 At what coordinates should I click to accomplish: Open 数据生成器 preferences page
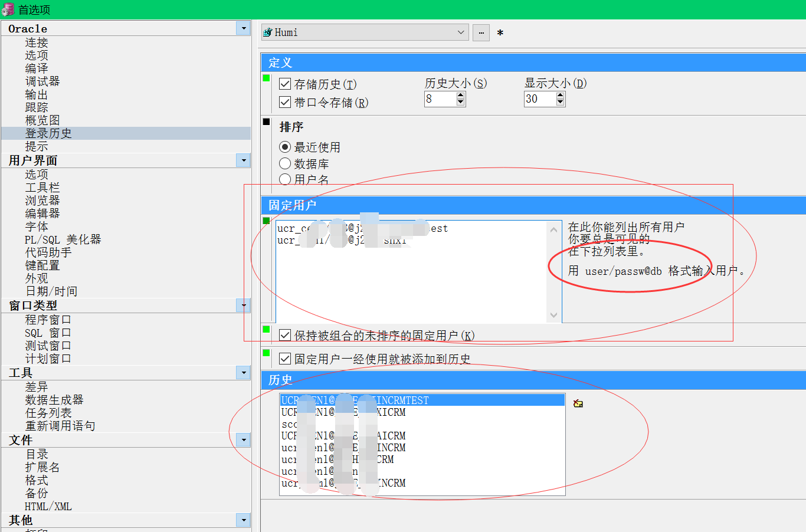(54, 400)
